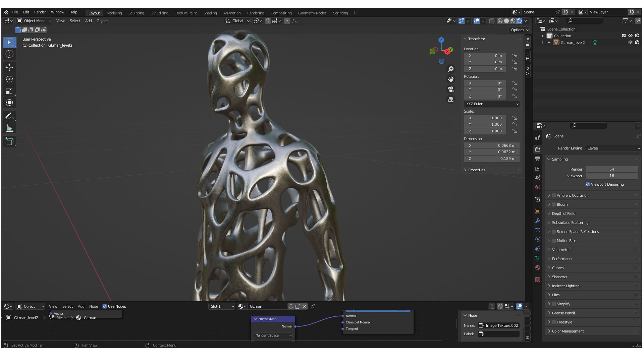Adjust the Render samples field
Image resolution: width=644 pixels, height=362 pixels.
pos(612,169)
